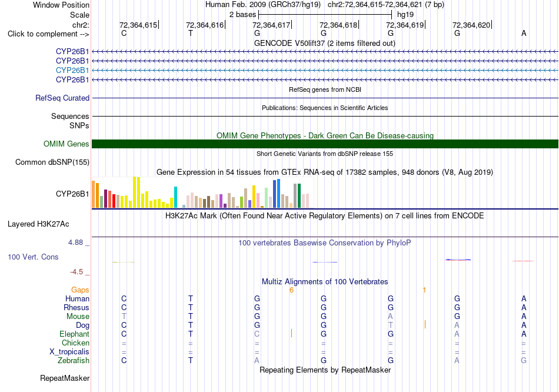The height and width of the screenshot is (392, 559).
Task: Open Common dbSNP(155) track label
Action: pyautogui.click(x=52, y=162)
